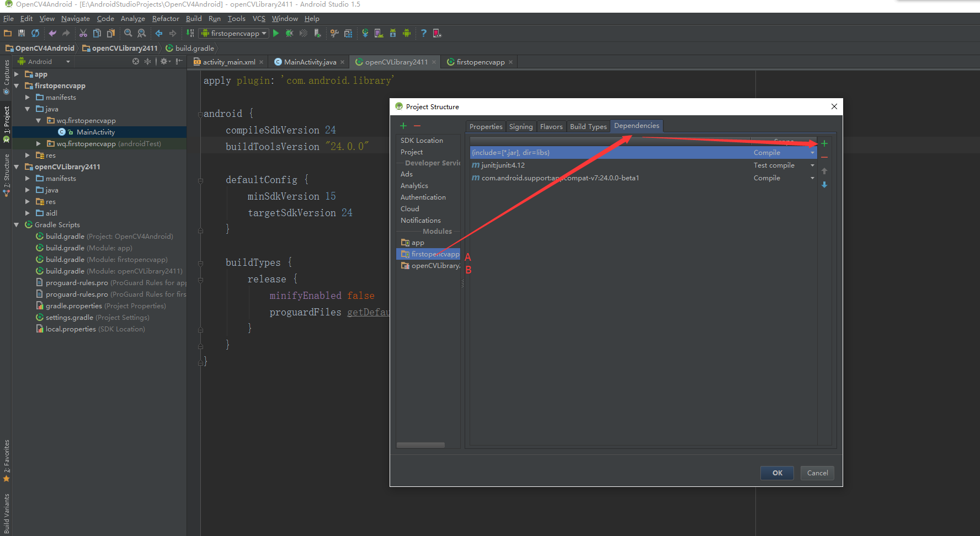Open the VCS menu

click(259, 19)
